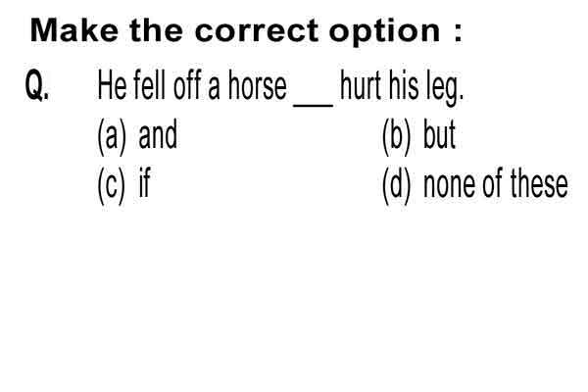
Task: Click the '(a)' option marker
Action: 112,136
